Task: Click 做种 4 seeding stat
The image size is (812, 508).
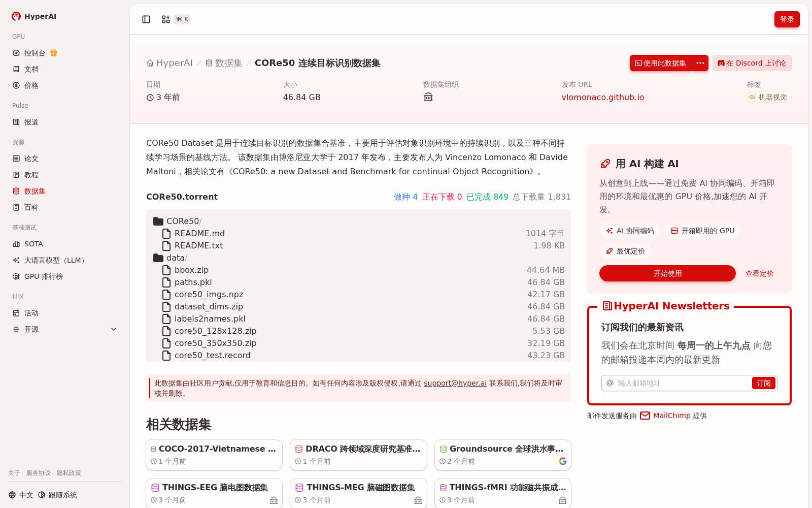Action: coord(405,197)
